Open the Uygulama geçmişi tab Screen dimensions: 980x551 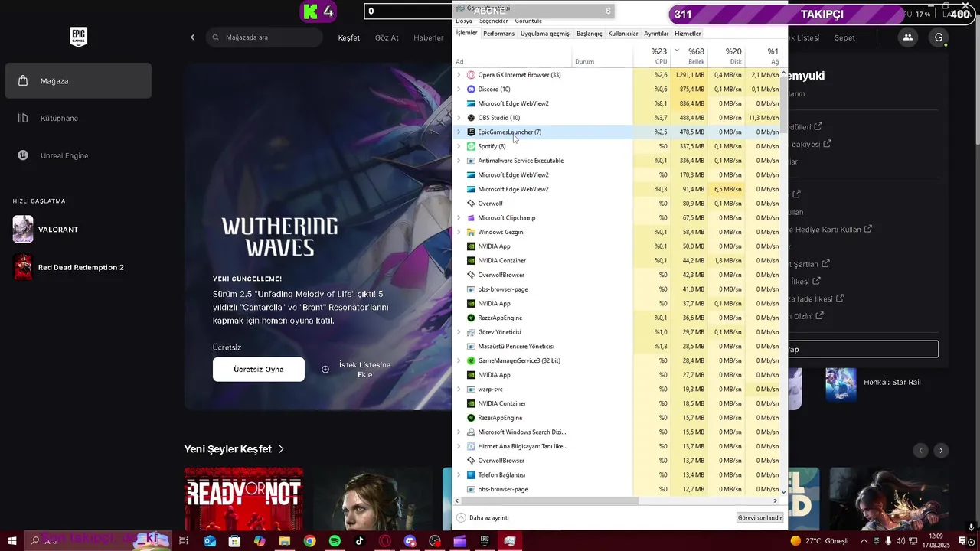point(545,34)
